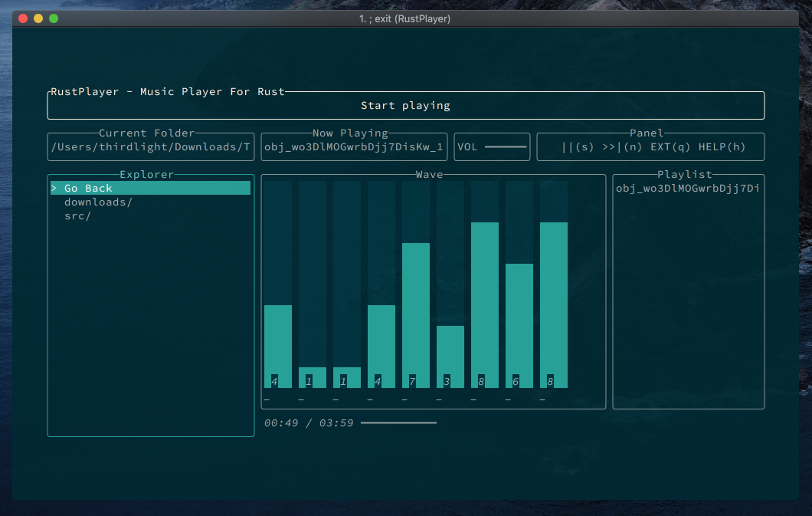Click the terminal window title bar
The image size is (812, 516).
(x=406, y=18)
